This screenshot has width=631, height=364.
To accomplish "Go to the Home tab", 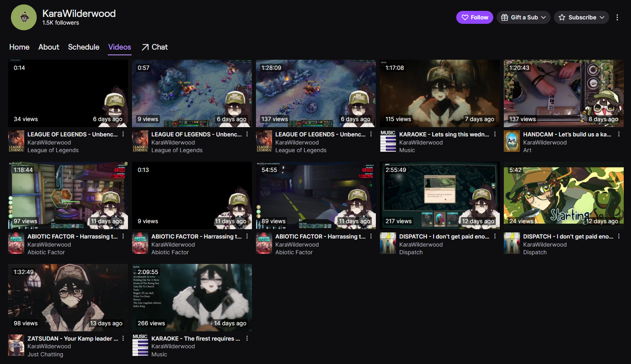I will (x=19, y=47).
